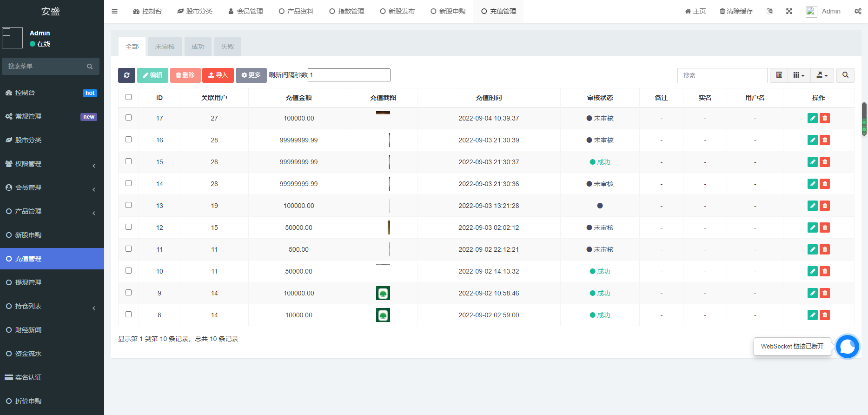This screenshot has width=868, height=415.
Task: Open the export dropdown in table toolbar
Action: (x=822, y=75)
